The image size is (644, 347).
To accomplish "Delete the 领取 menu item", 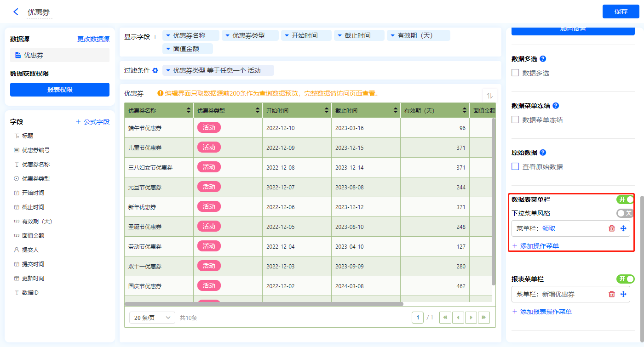I will (x=611, y=228).
